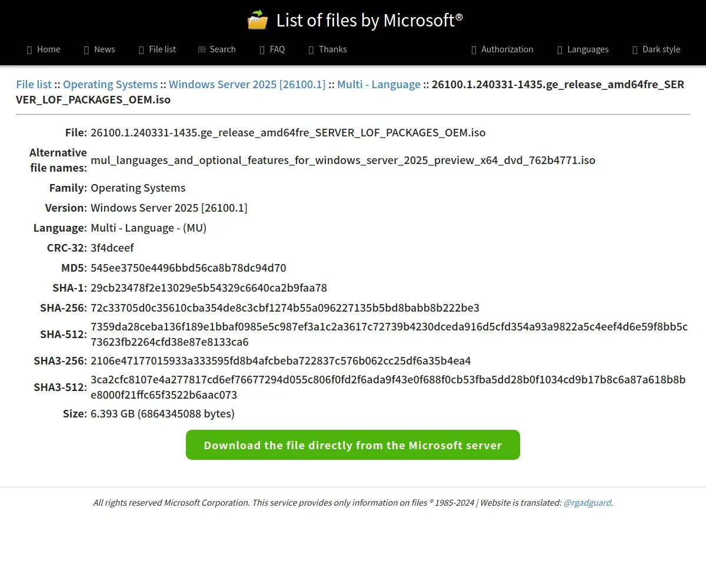Click the site title 'List of files by Microsoft'
This screenshot has height=588, width=706.
pos(369,21)
